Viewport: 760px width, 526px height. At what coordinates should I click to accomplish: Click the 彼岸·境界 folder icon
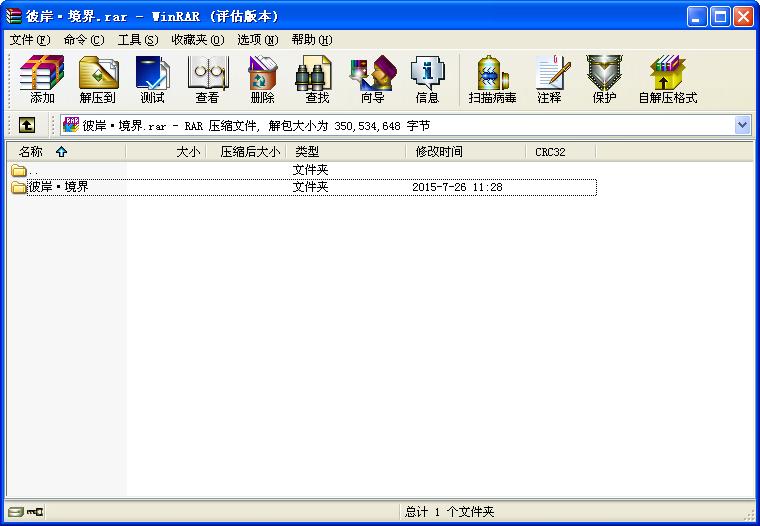pyautogui.click(x=19, y=187)
